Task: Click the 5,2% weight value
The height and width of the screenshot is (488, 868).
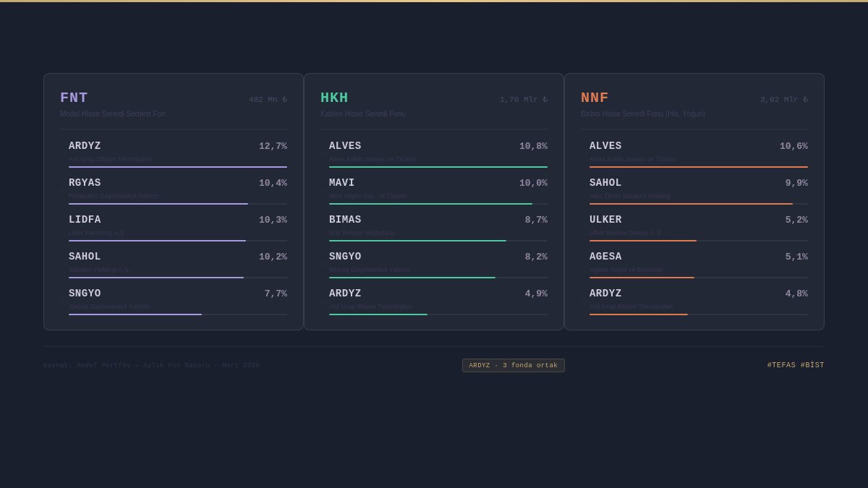Action: [x=796, y=220]
